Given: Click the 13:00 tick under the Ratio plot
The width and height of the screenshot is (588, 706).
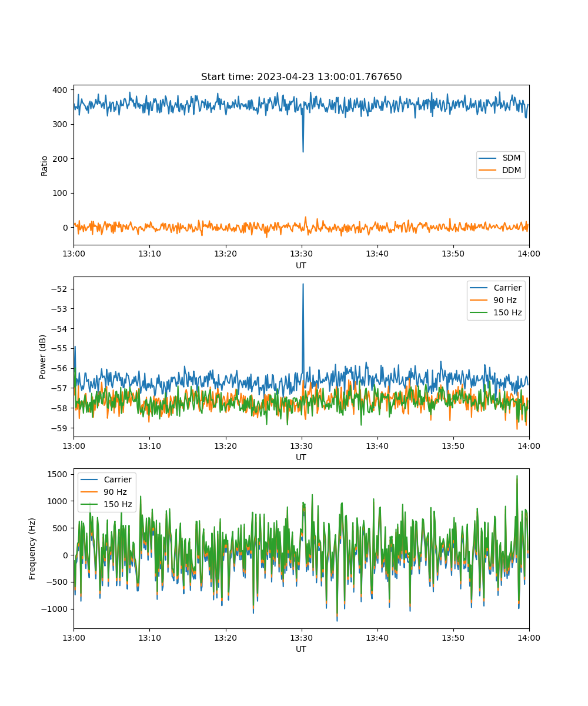Looking at the screenshot, I should pos(73,254).
